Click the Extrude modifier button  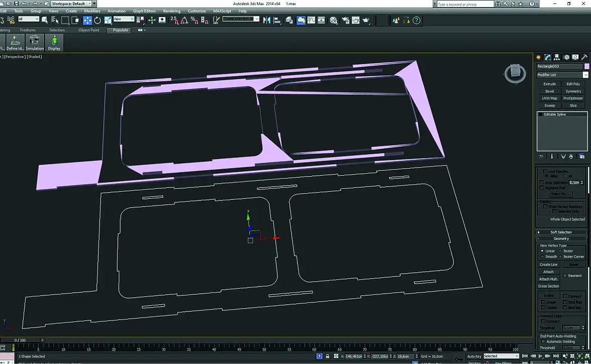coord(549,84)
